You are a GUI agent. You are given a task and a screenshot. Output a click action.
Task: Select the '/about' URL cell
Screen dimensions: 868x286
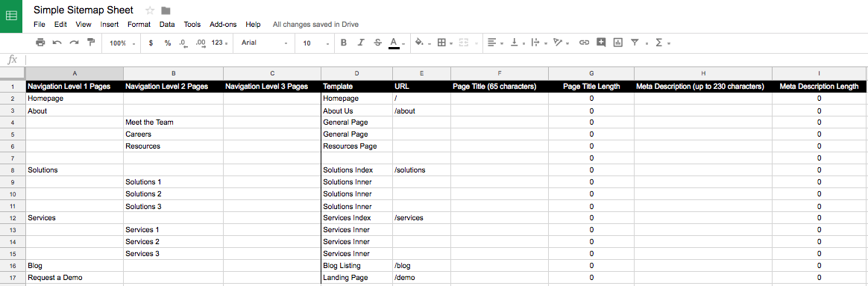point(422,111)
